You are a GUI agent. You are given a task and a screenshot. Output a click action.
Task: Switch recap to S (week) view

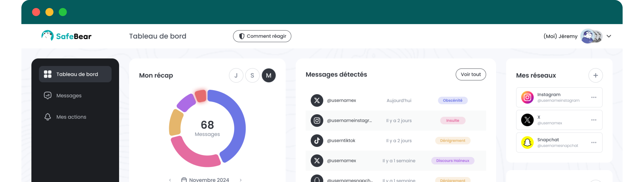click(x=252, y=75)
